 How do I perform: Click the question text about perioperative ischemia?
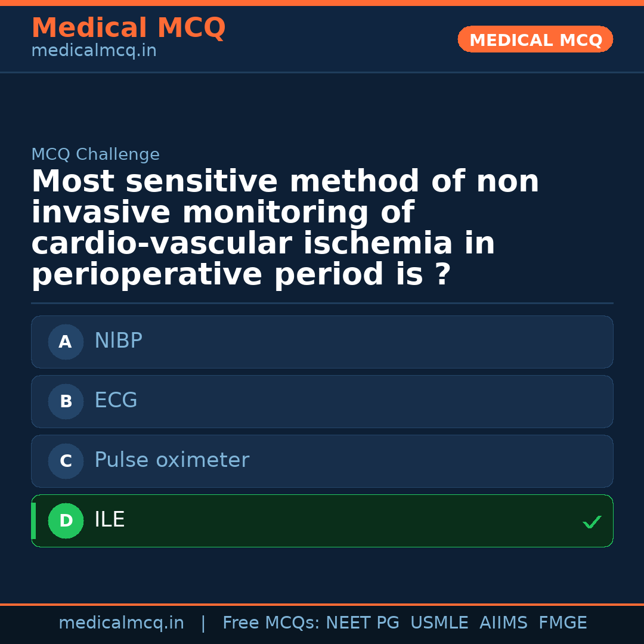click(x=285, y=228)
